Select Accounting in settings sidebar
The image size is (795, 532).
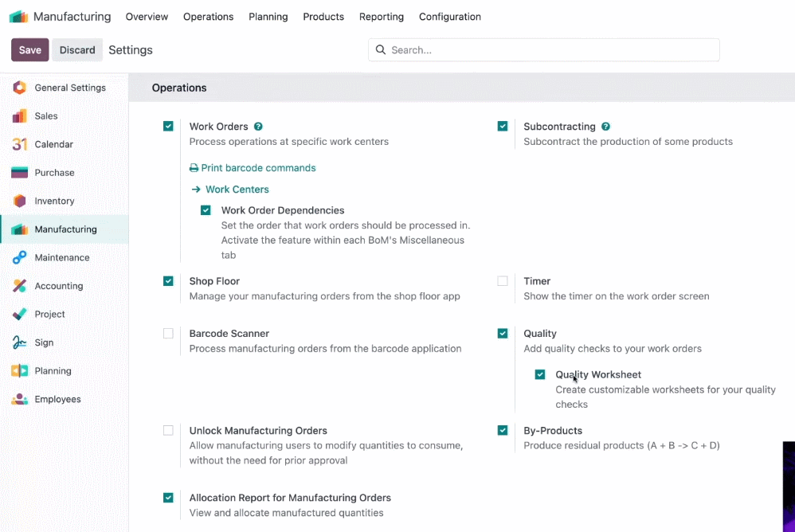coord(65,286)
